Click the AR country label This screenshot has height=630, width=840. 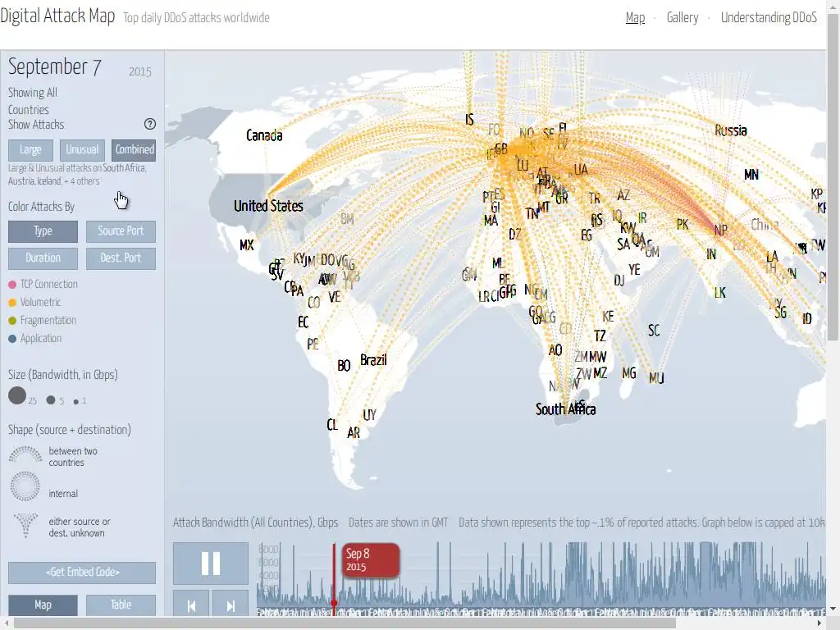(354, 433)
